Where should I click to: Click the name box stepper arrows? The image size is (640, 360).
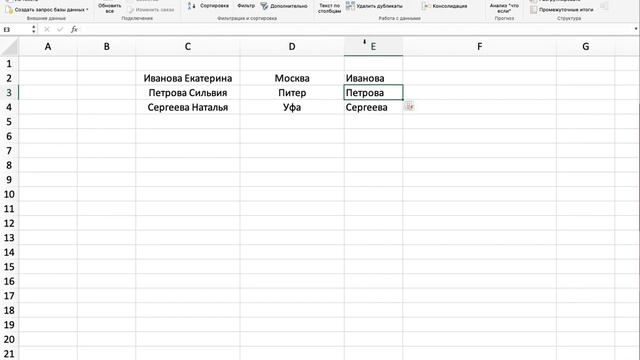tap(33, 29)
